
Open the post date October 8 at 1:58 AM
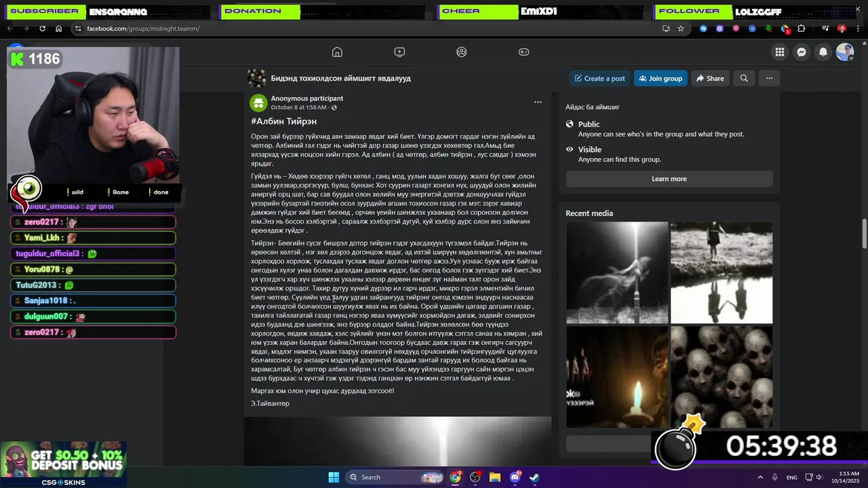298,107
